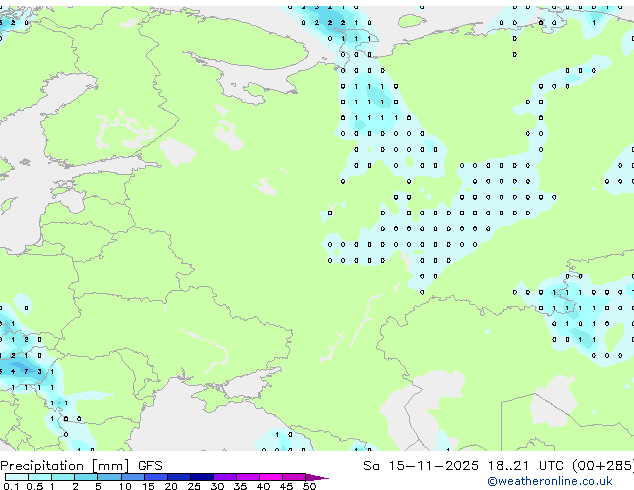Viewport: 634px width, 490px height.
Task: Click the '25' legend label
Action: pyautogui.click(x=194, y=486)
